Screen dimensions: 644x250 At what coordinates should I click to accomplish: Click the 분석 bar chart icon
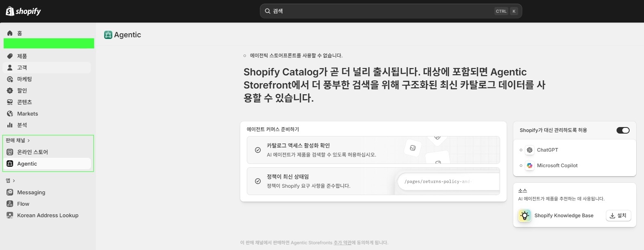pyautogui.click(x=10, y=125)
